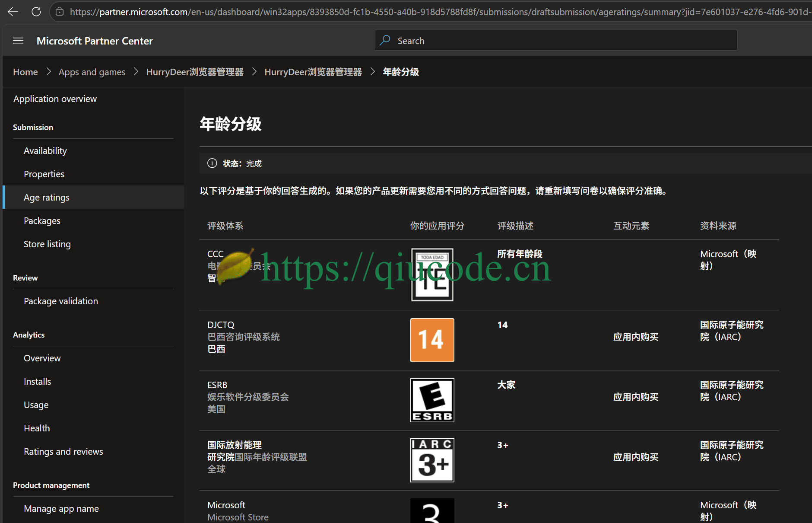Viewport: 812px width, 523px height.
Task: Click 状态: 完成 status text
Action: click(x=242, y=163)
